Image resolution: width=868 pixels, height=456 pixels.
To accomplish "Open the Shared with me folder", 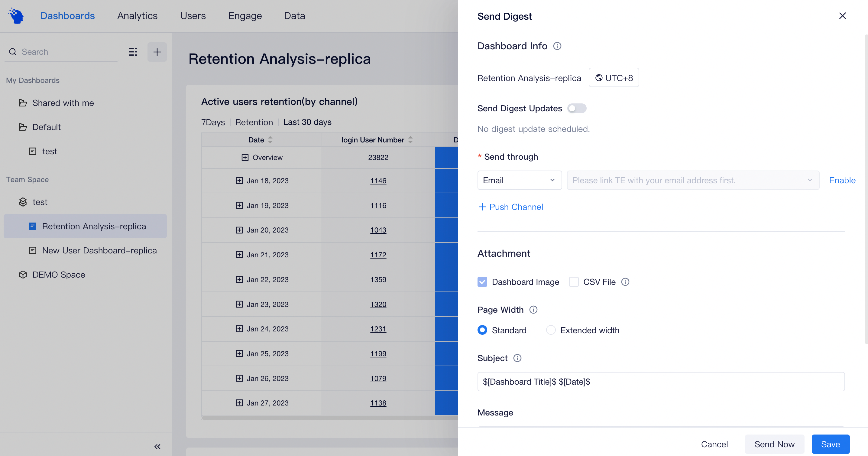I will click(x=63, y=103).
